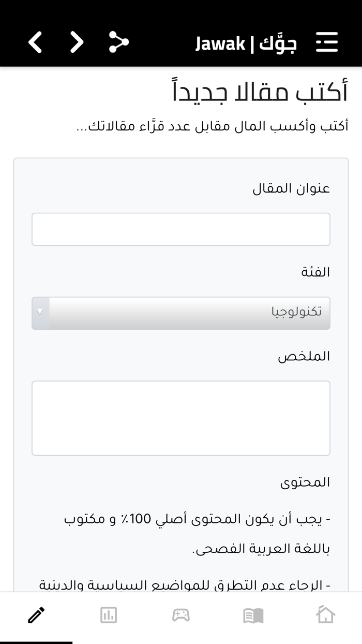Tap the game controller icon
This screenshot has height=644, width=362.
(180, 615)
